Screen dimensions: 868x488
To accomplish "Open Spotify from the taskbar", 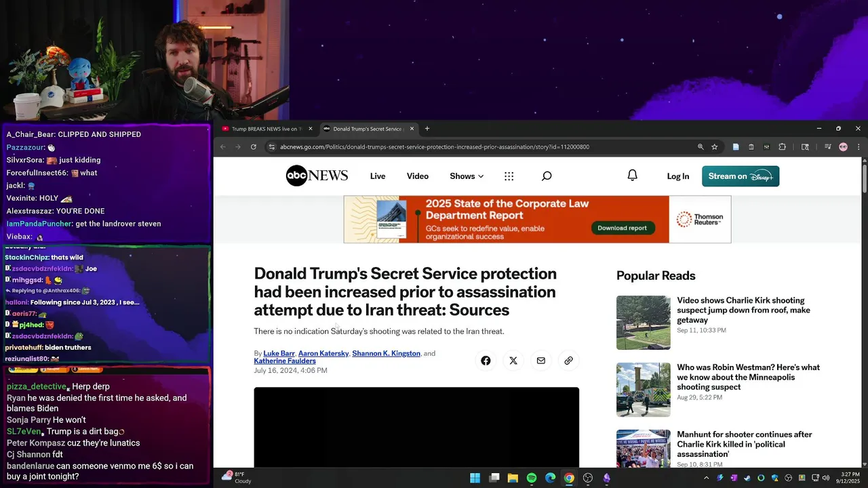I will (x=532, y=478).
